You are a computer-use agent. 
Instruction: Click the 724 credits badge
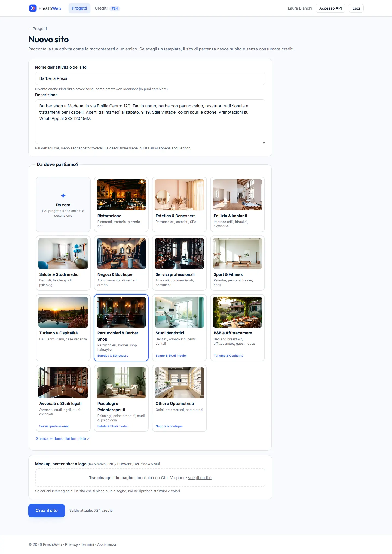[115, 8]
